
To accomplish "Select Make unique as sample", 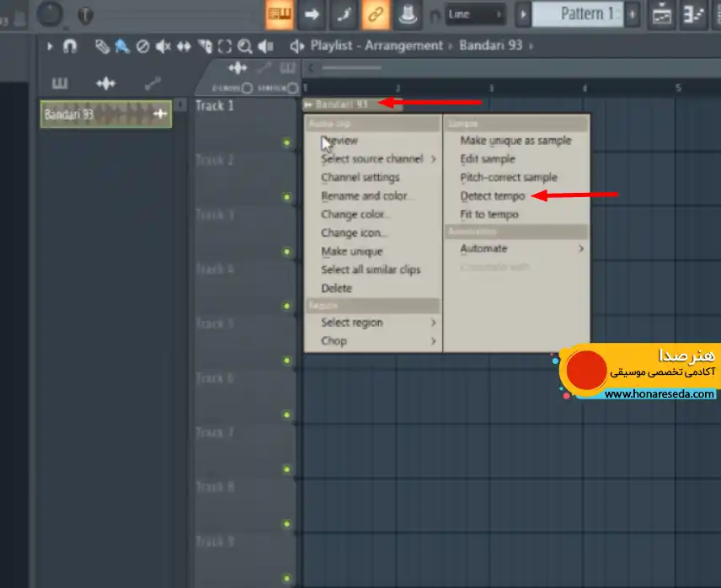I will pos(516,141).
